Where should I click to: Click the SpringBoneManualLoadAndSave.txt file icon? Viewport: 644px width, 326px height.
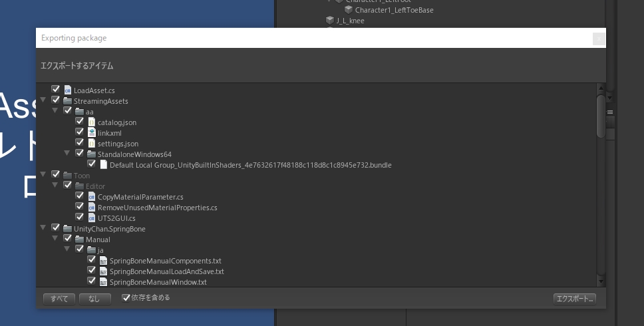click(x=104, y=271)
